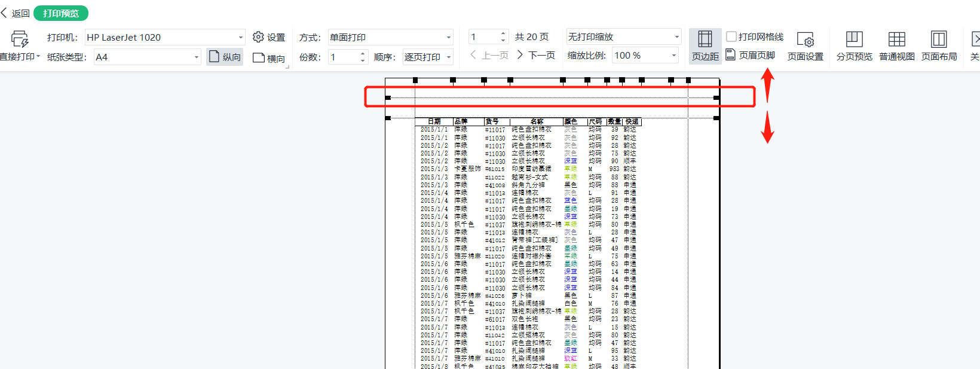Viewport: 980px width, 369px height.
Task: Go to 下一页 next page
Action: (536, 55)
